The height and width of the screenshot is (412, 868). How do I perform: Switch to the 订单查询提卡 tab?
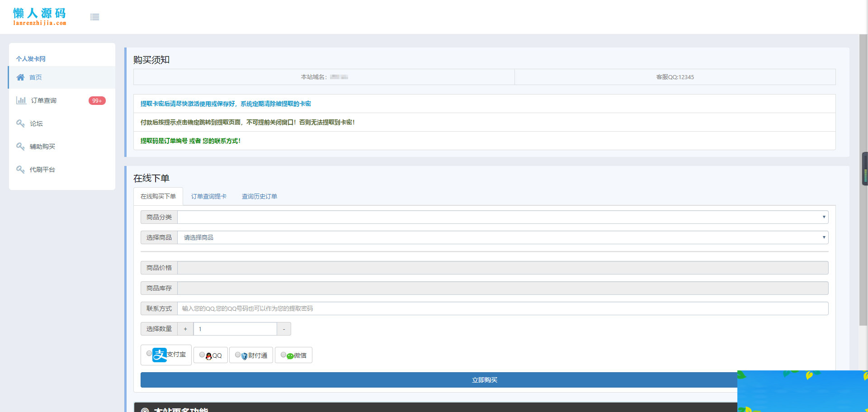208,196
